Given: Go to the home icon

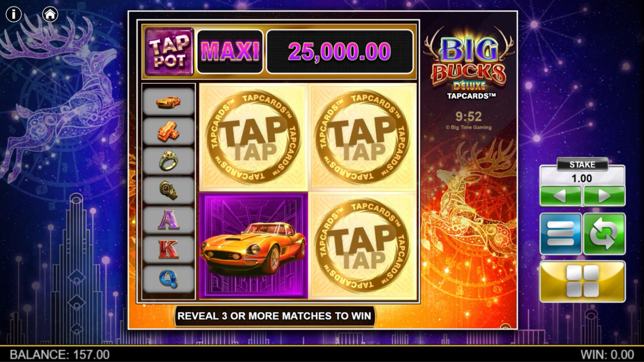Looking at the screenshot, I should click(50, 14).
